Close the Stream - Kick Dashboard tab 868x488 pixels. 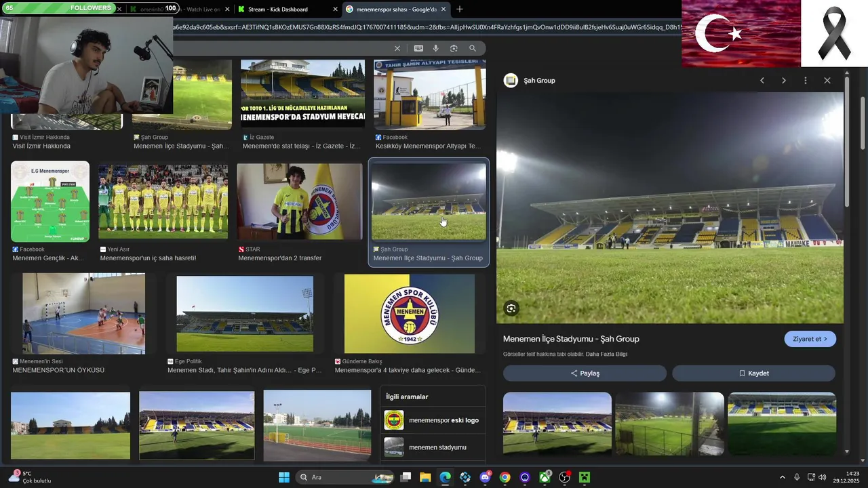pyautogui.click(x=335, y=9)
